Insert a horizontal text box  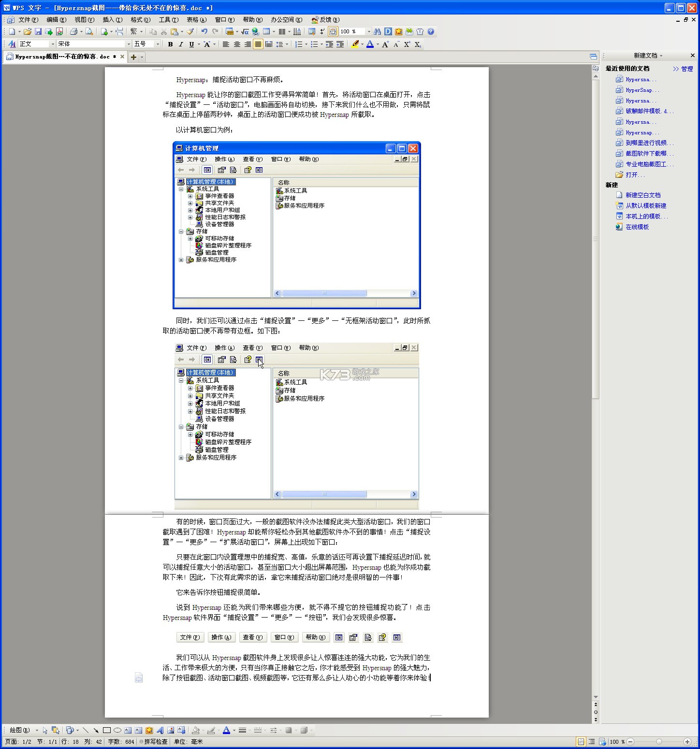click(128, 730)
